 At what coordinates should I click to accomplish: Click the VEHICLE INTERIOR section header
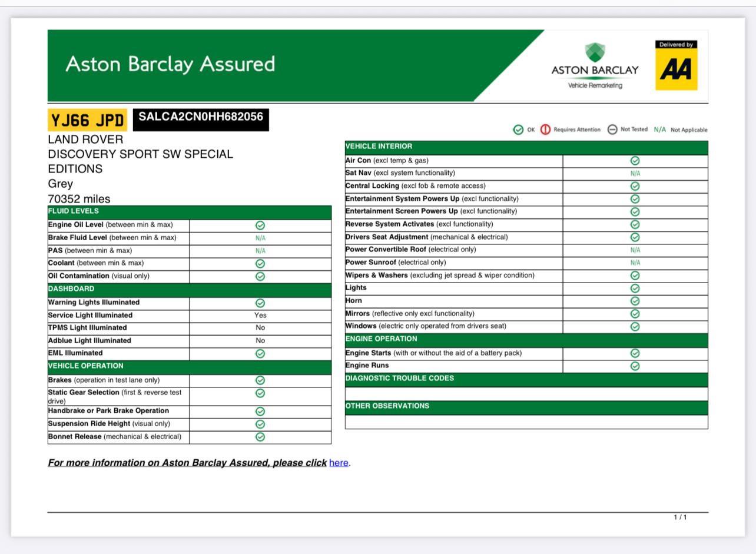[526, 147]
